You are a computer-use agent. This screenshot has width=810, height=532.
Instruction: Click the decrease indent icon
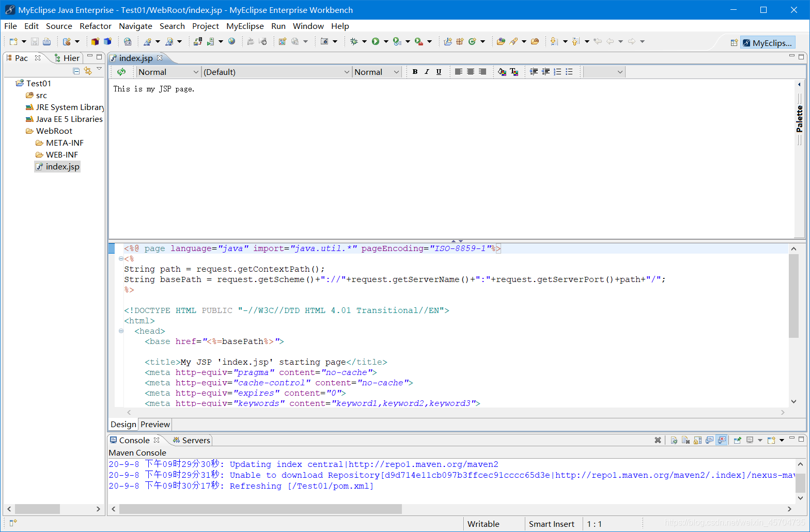click(546, 72)
